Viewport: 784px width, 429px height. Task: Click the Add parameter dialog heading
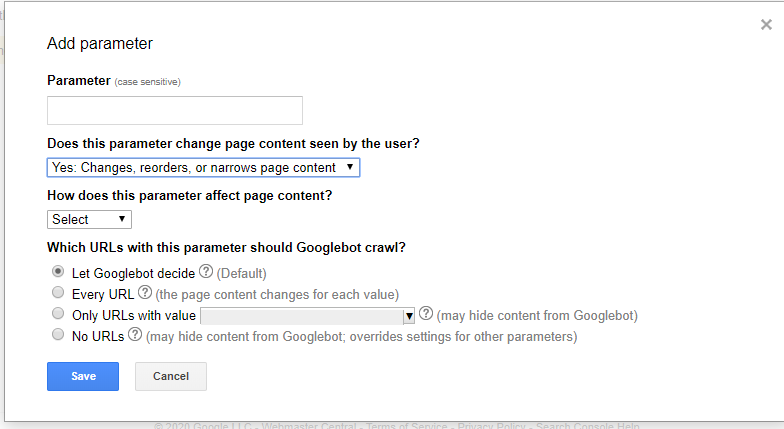(x=100, y=44)
